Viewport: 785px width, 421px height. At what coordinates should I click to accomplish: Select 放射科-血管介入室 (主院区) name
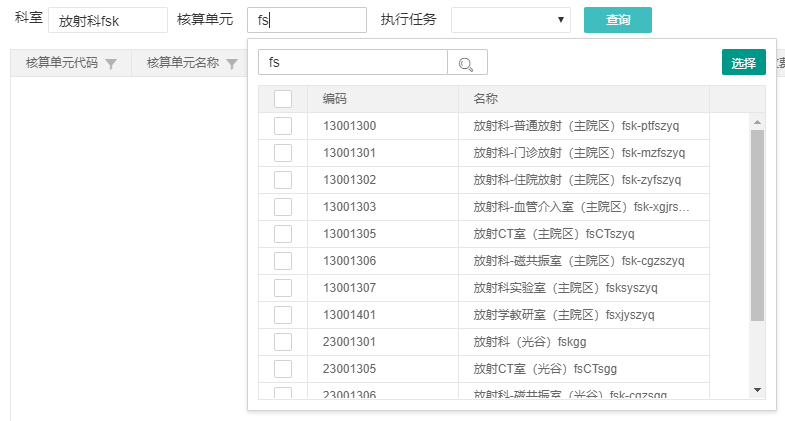pos(582,207)
